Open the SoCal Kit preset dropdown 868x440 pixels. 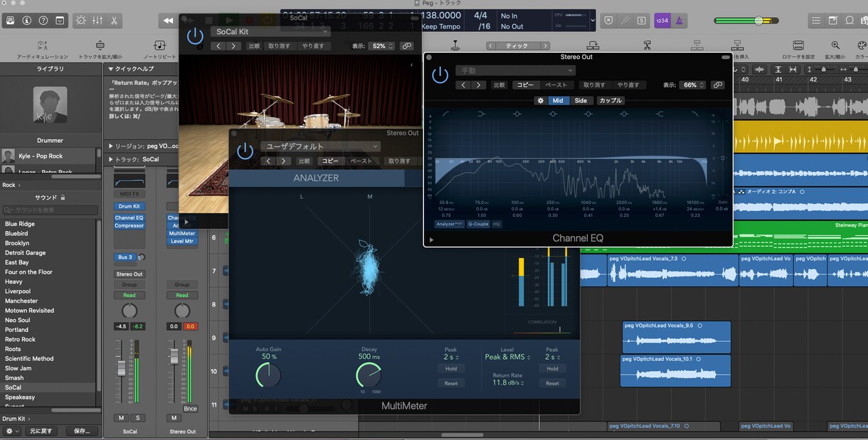click(270, 31)
